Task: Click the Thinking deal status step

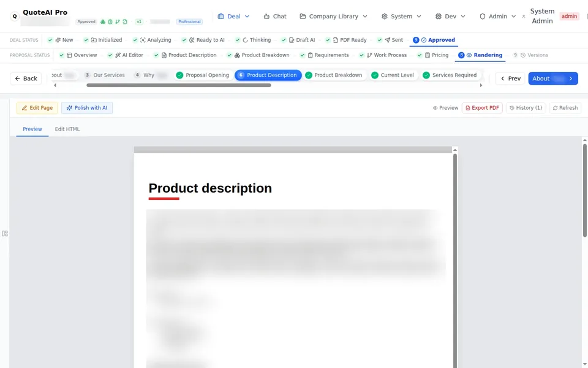Action: click(253, 40)
